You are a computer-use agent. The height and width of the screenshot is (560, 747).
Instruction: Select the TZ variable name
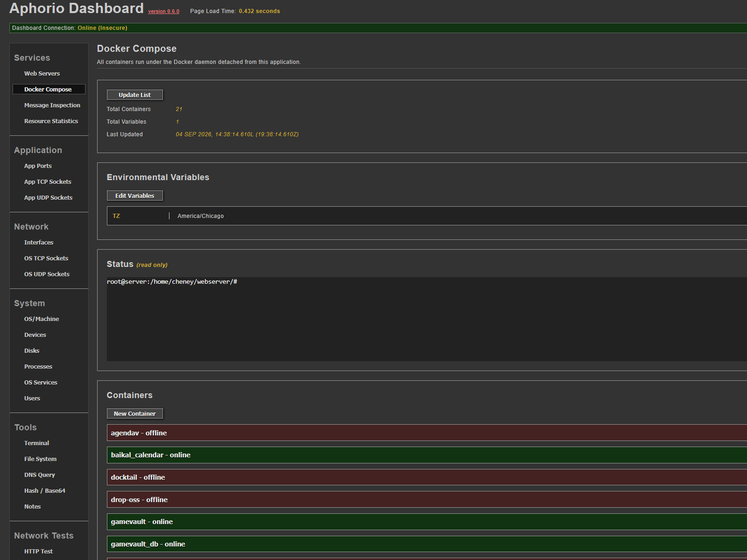tap(116, 216)
